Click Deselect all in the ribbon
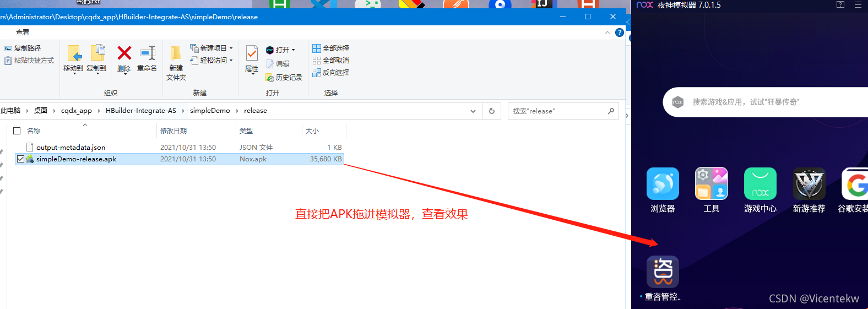The image size is (868, 309). [330, 61]
